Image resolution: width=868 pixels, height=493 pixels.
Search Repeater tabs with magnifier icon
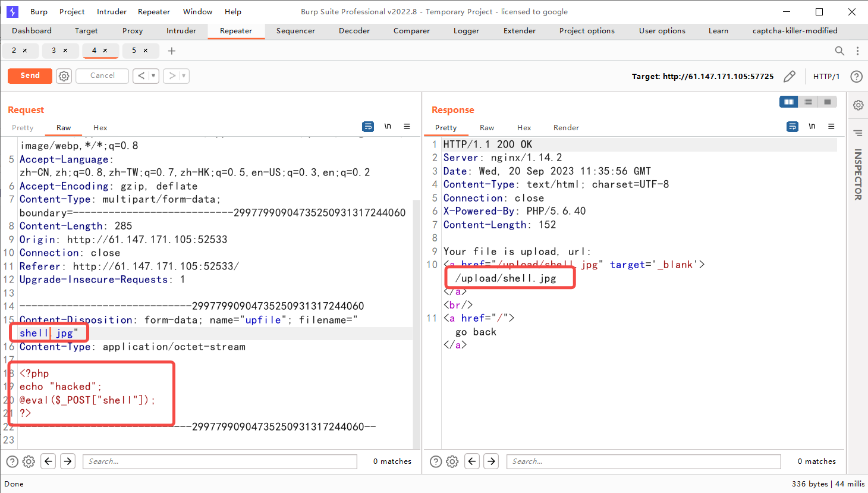(x=839, y=51)
